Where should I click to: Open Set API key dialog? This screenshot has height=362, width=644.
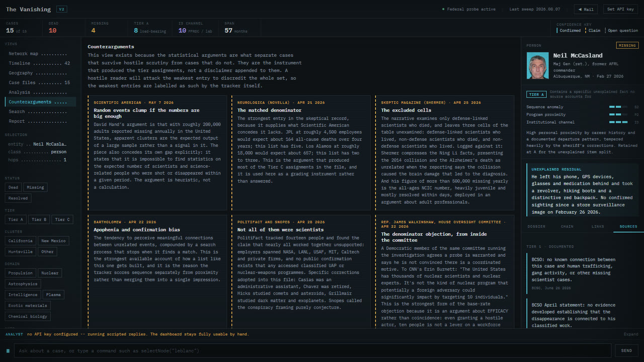coord(620,9)
